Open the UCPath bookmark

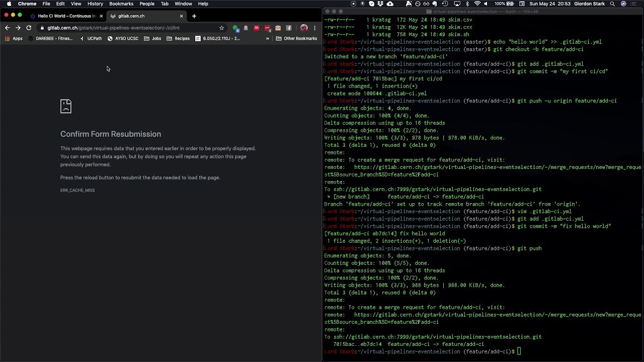point(91,39)
